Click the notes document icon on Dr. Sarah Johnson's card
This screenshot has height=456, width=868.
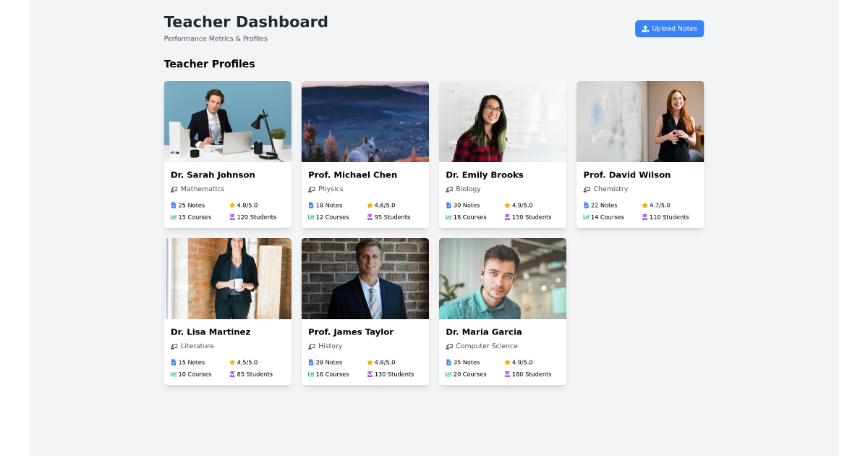tap(173, 205)
